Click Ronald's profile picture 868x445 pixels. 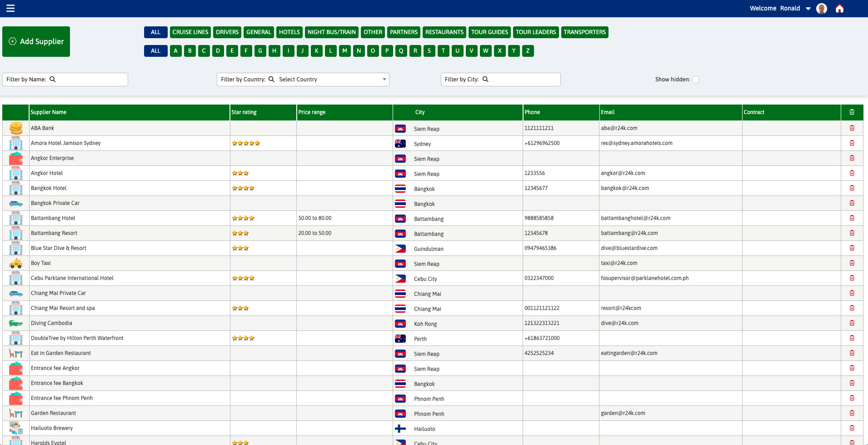click(821, 8)
